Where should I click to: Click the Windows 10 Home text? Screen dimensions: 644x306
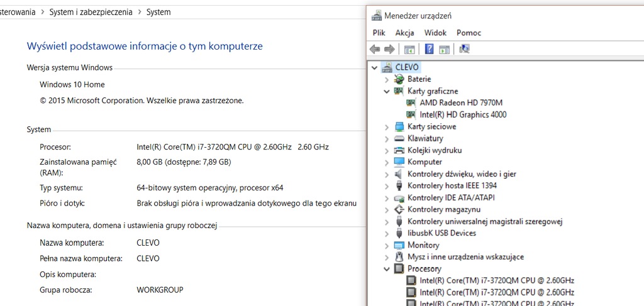pos(72,84)
